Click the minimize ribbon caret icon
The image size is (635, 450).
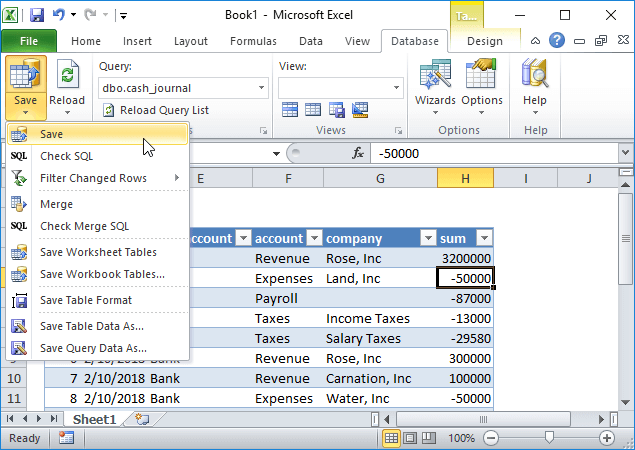(535, 41)
